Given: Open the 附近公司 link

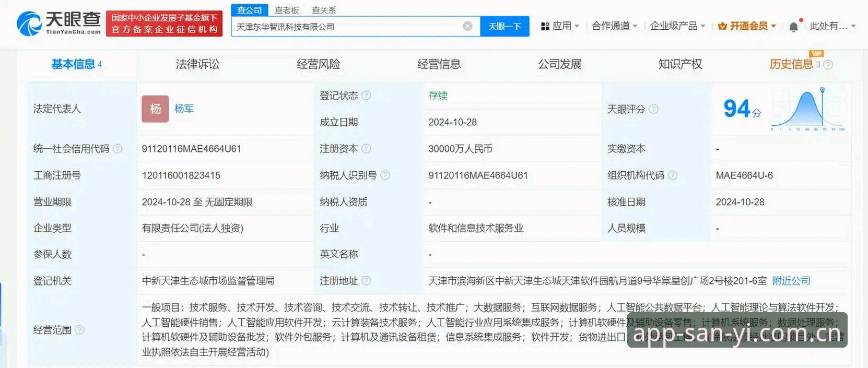Looking at the screenshot, I should (x=791, y=281).
